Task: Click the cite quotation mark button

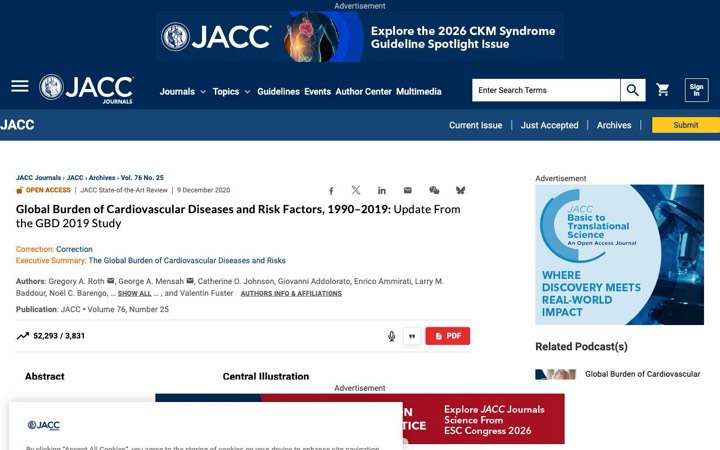Action: (x=412, y=337)
